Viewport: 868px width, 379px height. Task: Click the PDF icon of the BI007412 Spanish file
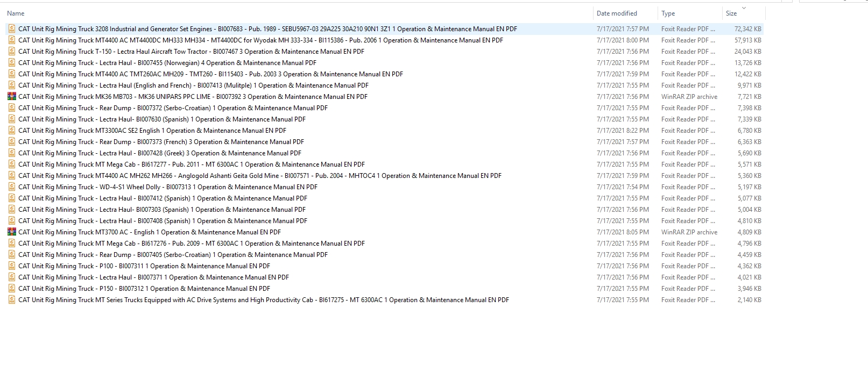coord(12,198)
